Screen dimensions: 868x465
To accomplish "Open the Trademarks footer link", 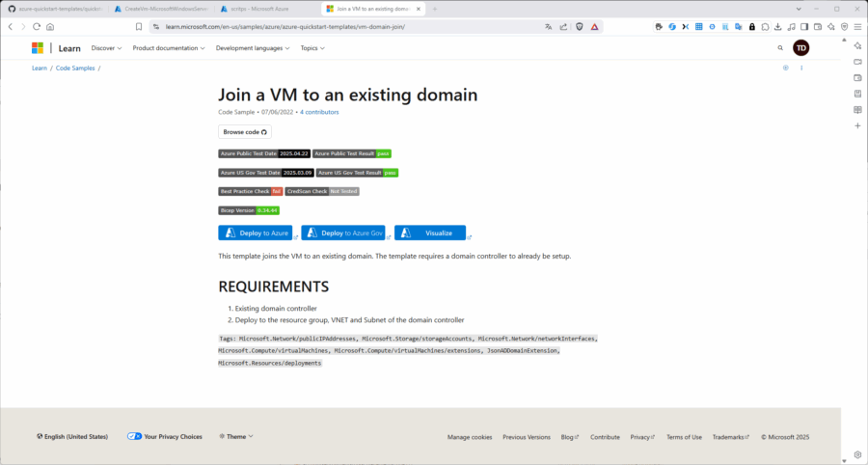I will (731, 437).
